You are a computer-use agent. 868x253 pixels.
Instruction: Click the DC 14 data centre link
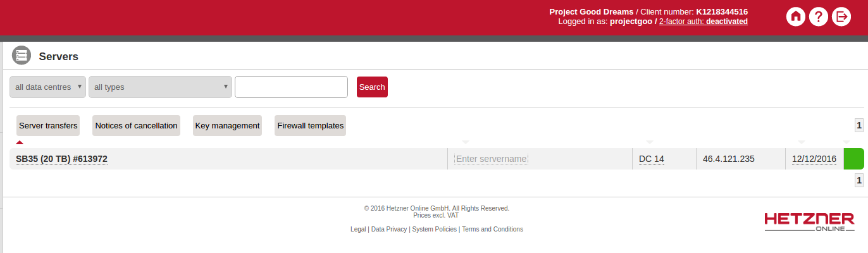(651, 159)
